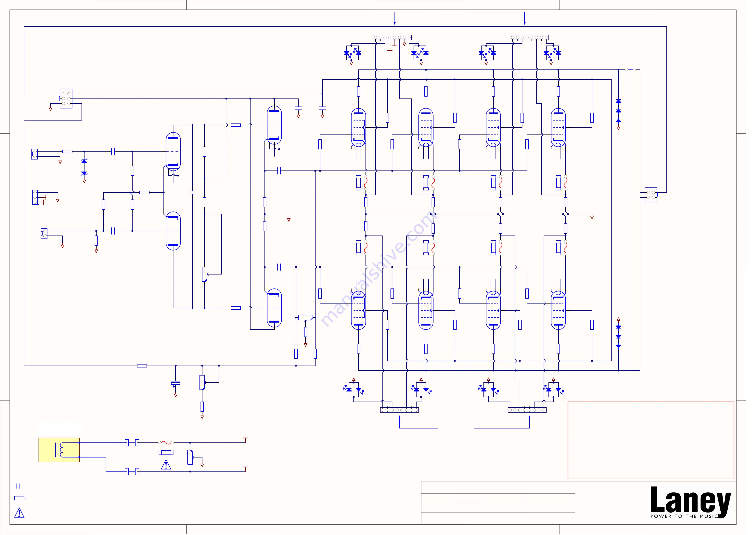The width and height of the screenshot is (756, 535).
Task: Click the red-bordered notes box outline
Action: [x=651, y=440]
